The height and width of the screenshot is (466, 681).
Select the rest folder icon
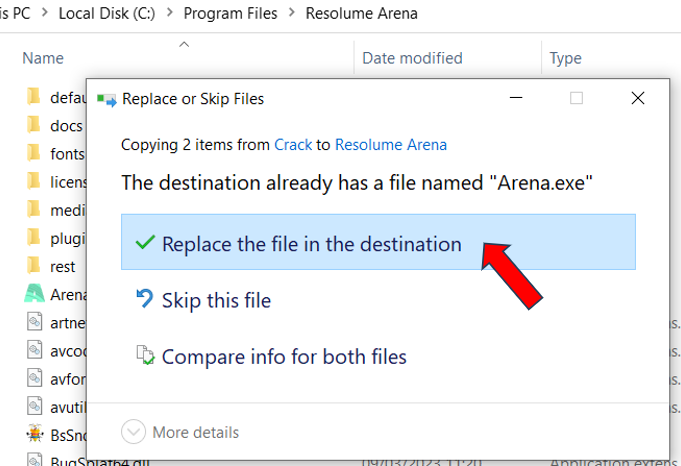point(34,266)
